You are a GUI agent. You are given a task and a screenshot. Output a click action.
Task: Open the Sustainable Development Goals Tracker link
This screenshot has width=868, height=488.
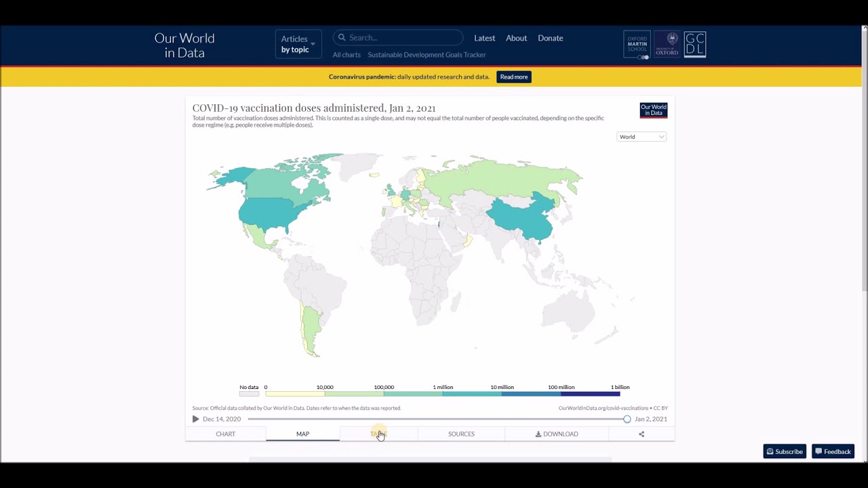[x=427, y=55]
